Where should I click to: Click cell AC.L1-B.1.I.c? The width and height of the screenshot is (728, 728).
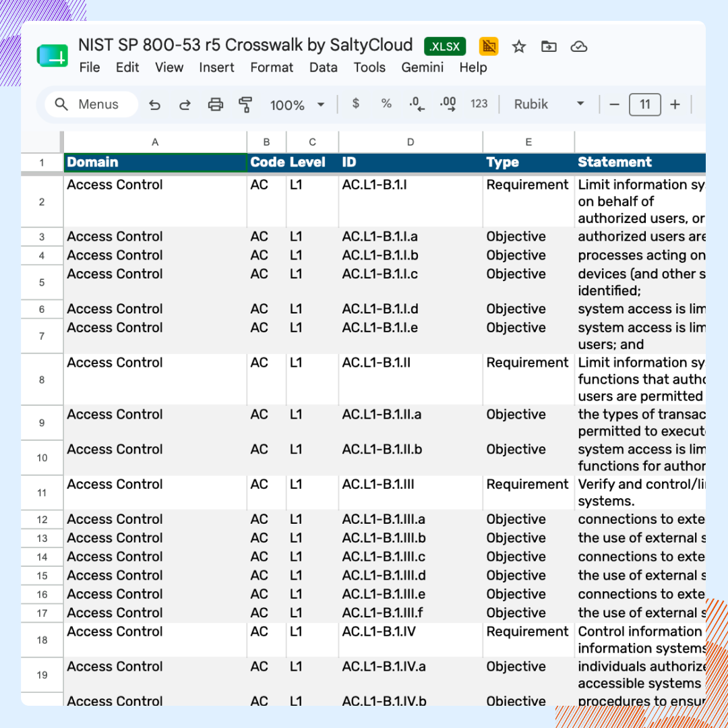point(411,282)
